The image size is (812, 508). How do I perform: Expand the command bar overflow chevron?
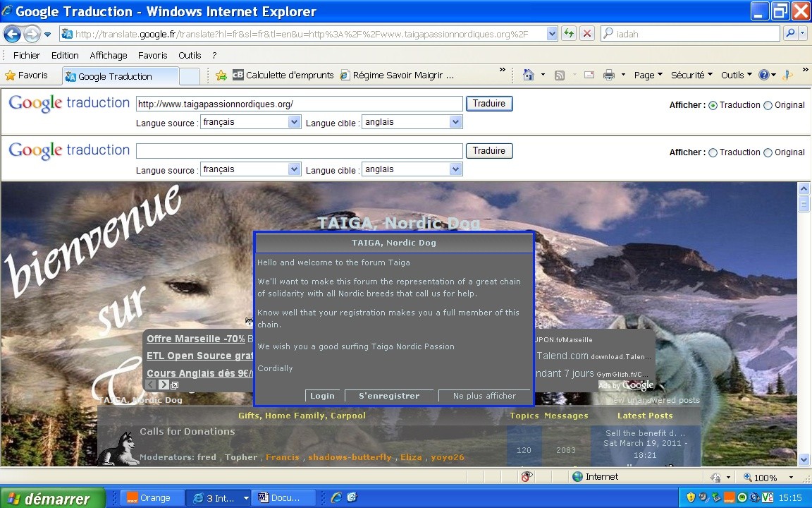805,69
